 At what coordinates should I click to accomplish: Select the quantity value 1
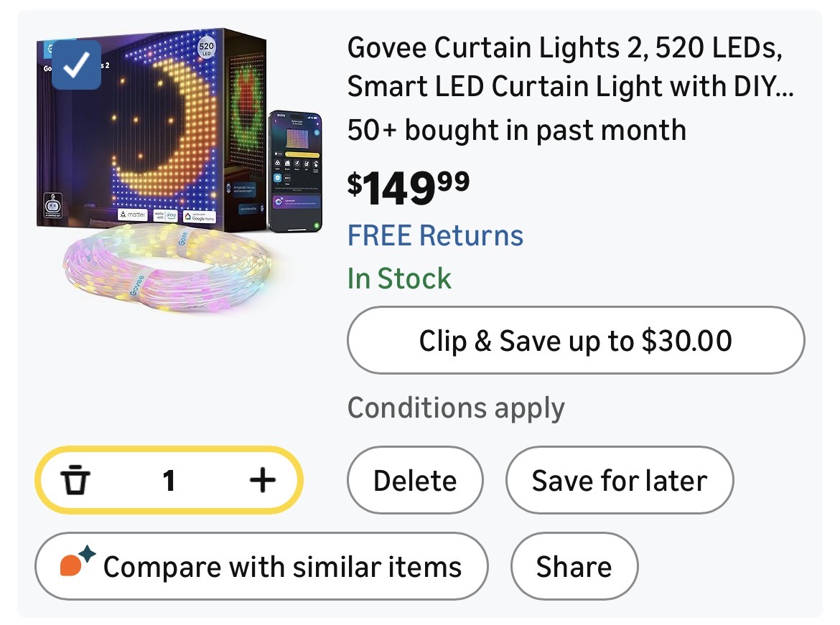coord(169,480)
